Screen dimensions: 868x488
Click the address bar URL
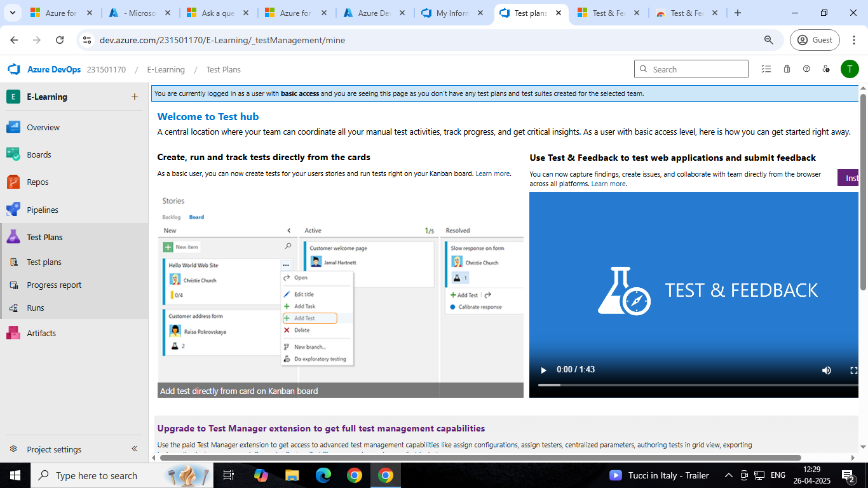[222, 40]
